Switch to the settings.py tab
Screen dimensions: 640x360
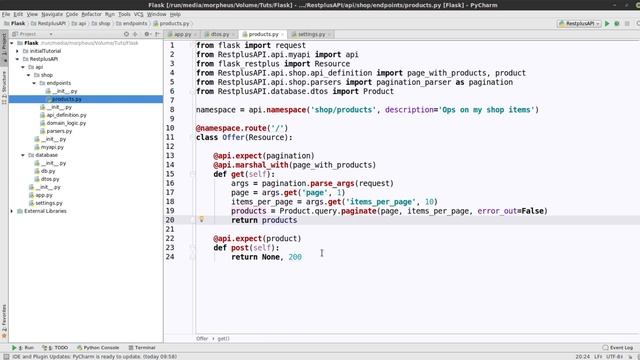[311, 35]
